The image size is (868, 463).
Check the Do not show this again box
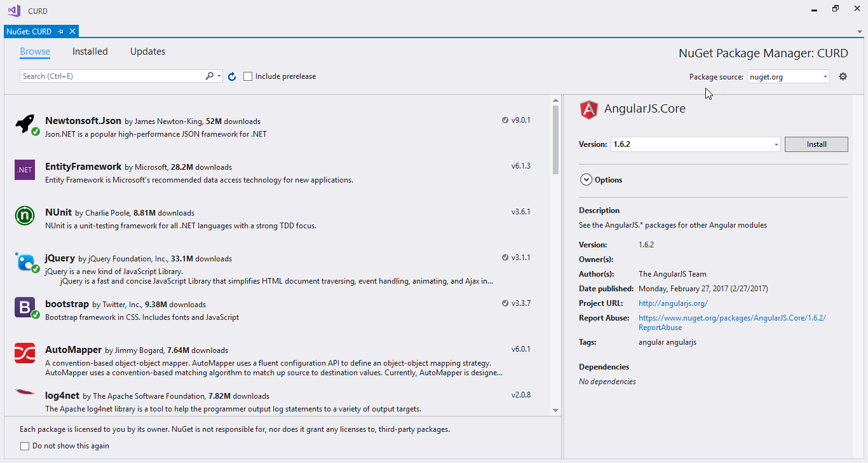coord(25,446)
